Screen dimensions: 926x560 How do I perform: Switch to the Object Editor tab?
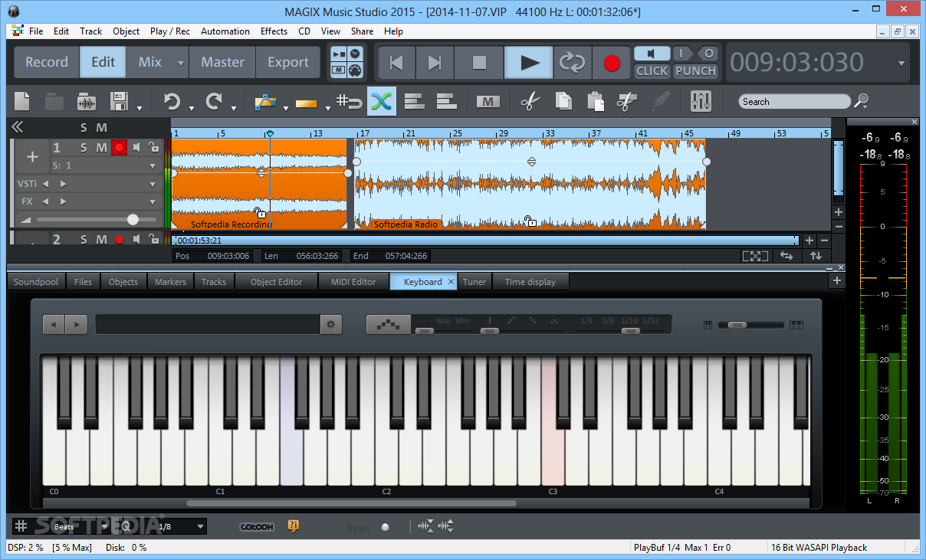pyautogui.click(x=276, y=282)
